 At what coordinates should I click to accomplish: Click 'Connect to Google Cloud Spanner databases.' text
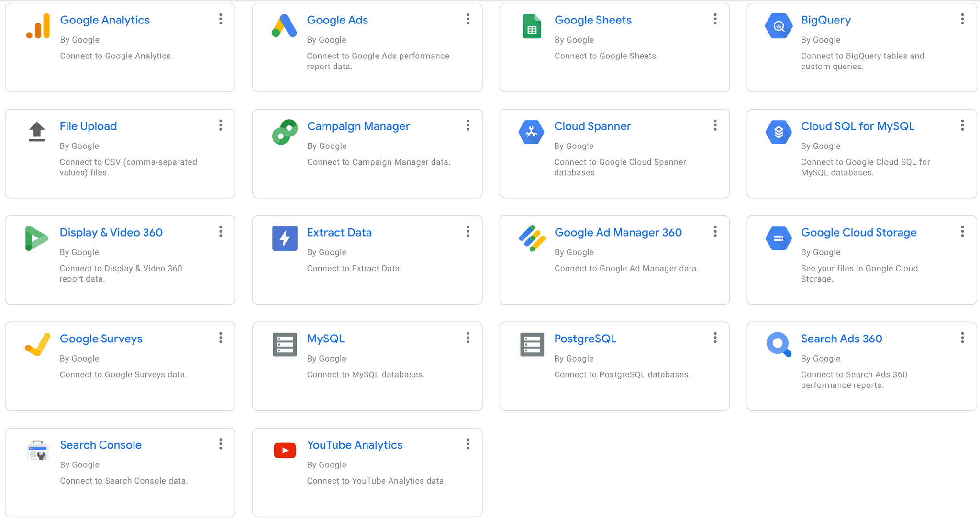[x=620, y=168]
